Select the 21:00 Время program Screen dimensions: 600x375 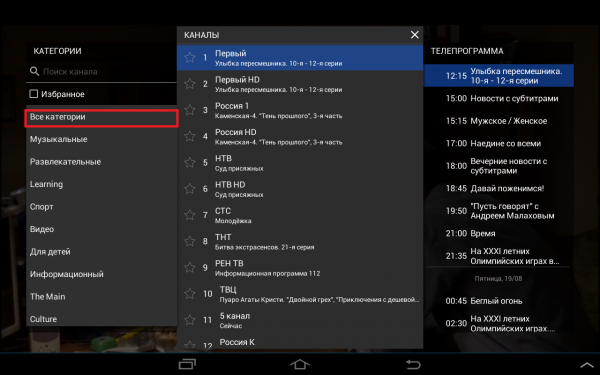pos(499,233)
